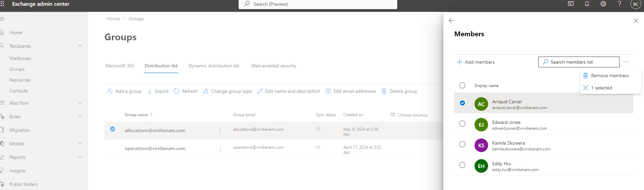Click the back arrow in Members panel
Viewport: 644px width, 190px height.
451,21
